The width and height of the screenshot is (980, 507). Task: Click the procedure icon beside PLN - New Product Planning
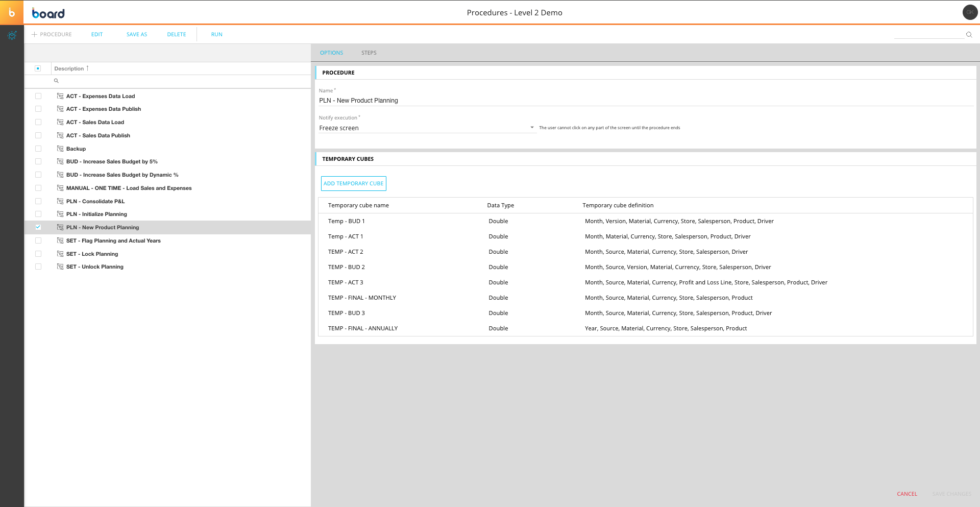(x=60, y=227)
